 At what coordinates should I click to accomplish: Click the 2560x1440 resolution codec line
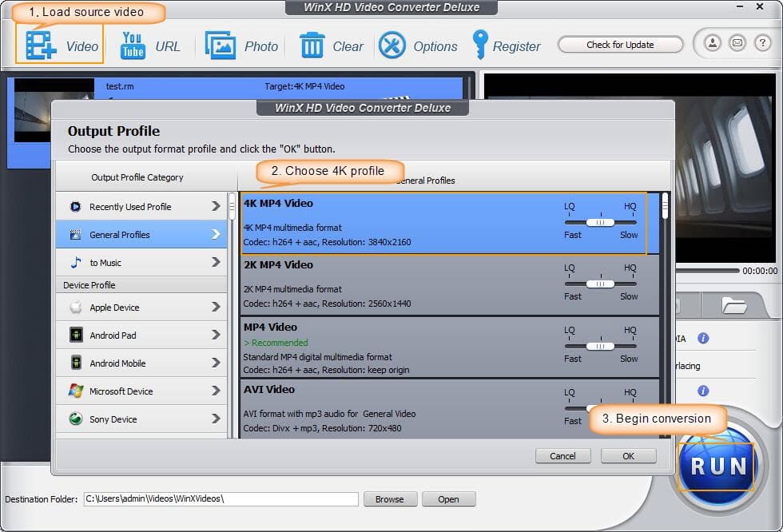pos(327,304)
